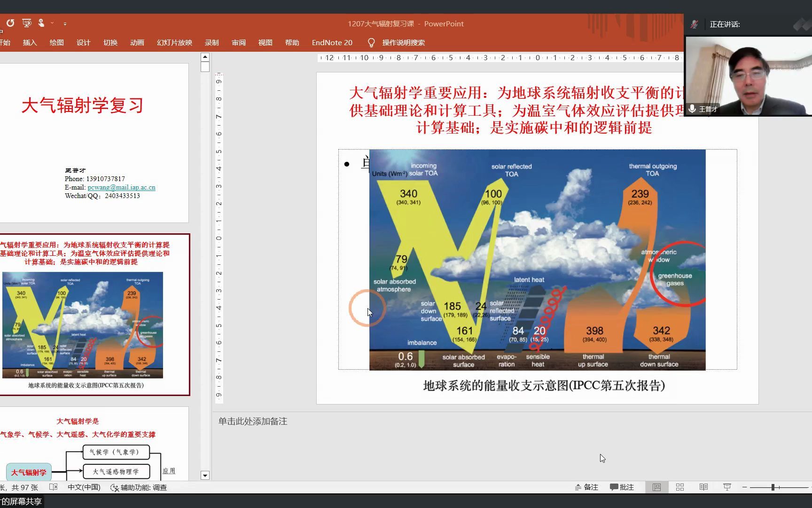Click the 的屏幕共享 screen sharing label
Image resolution: width=812 pixels, height=508 pixels.
click(22, 501)
